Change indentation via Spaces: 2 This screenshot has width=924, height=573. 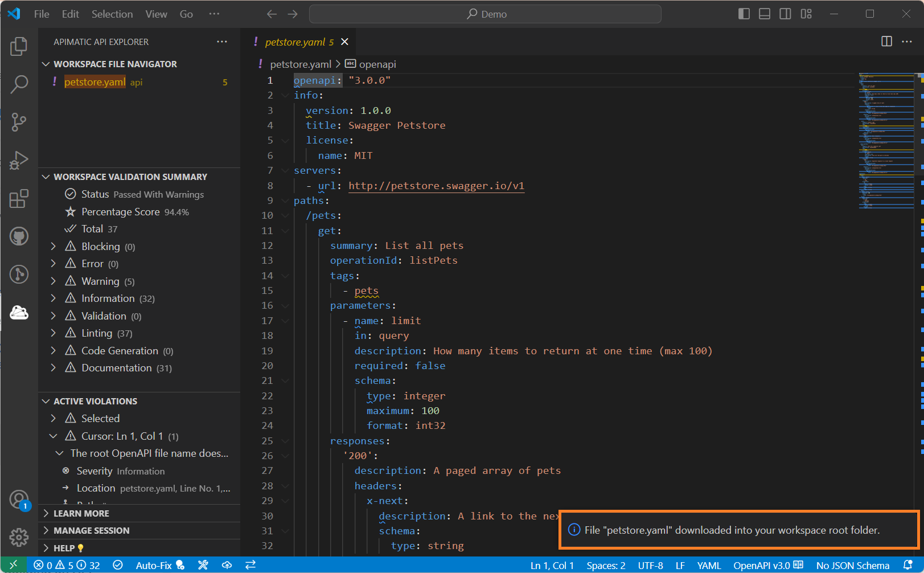coord(606,565)
